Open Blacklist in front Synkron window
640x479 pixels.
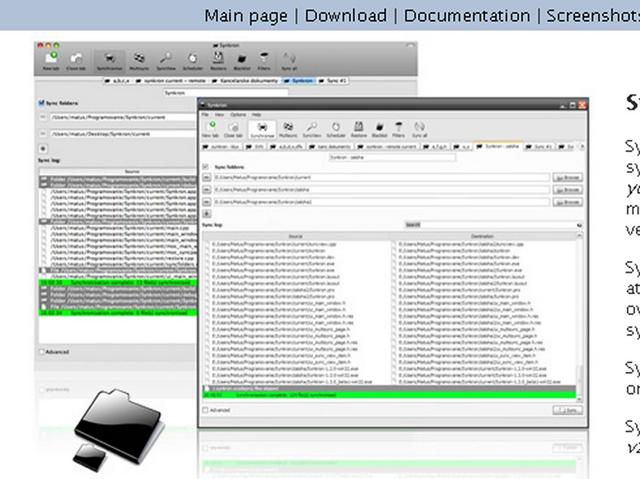(380, 129)
